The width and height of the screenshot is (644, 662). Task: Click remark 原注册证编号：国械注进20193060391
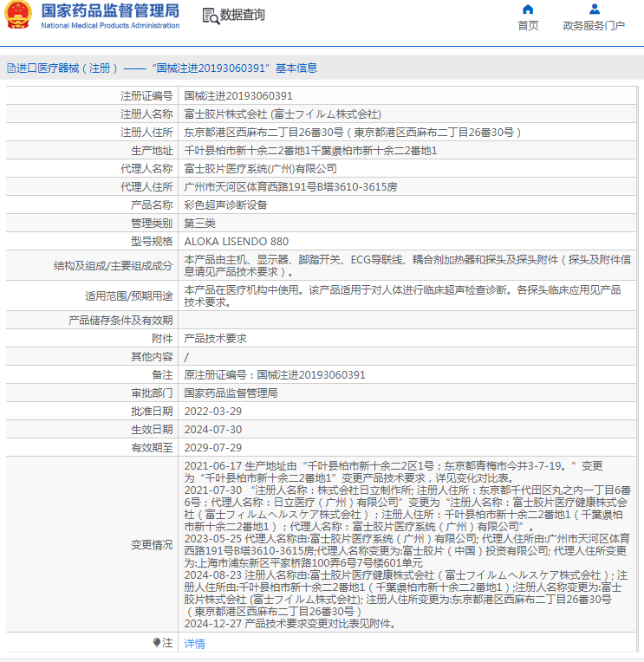275,374
